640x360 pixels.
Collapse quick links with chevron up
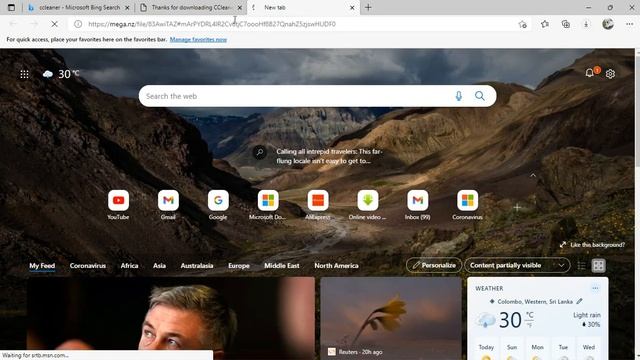(x=533, y=175)
